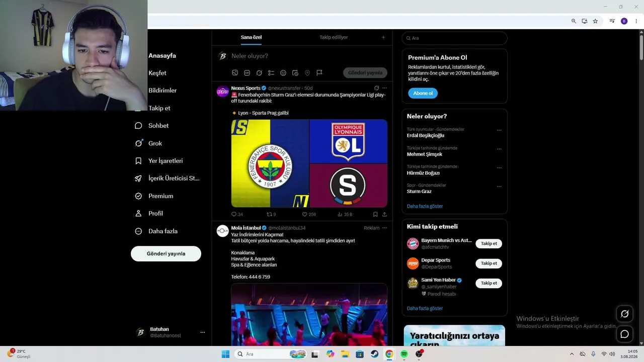This screenshot has width=644, height=362.
Task: Expand the Daha fazla sidebar menu
Action: click(x=156, y=231)
